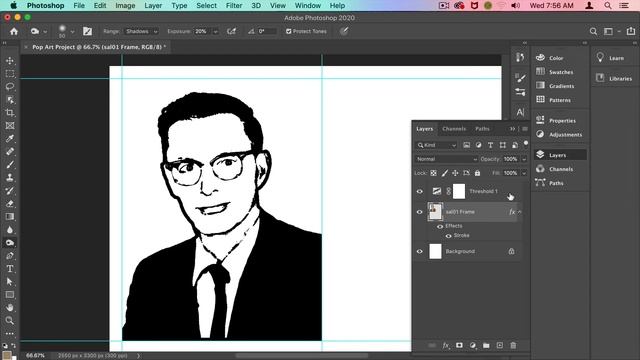Open the Fill slider dropdown
The image size is (640, 360).
[x=524, y=173]
